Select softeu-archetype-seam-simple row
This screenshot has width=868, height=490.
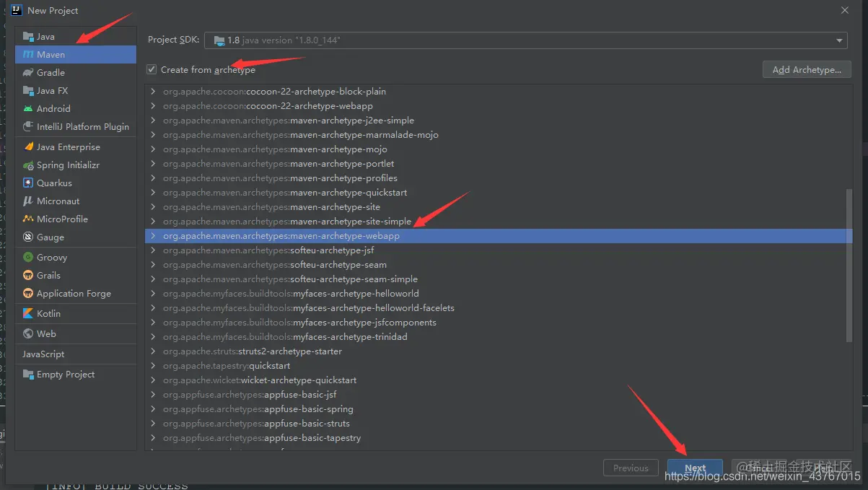pyautogui.click(x=498, y=279)
